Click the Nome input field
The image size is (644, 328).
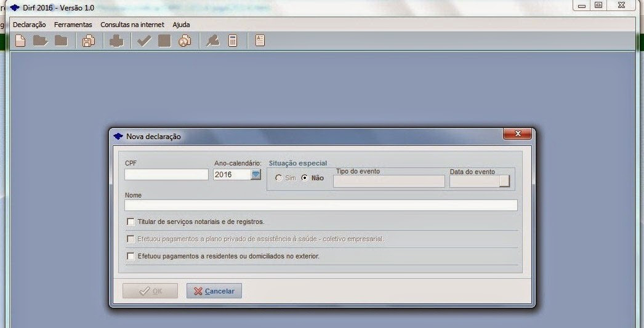tap(321, 206)
